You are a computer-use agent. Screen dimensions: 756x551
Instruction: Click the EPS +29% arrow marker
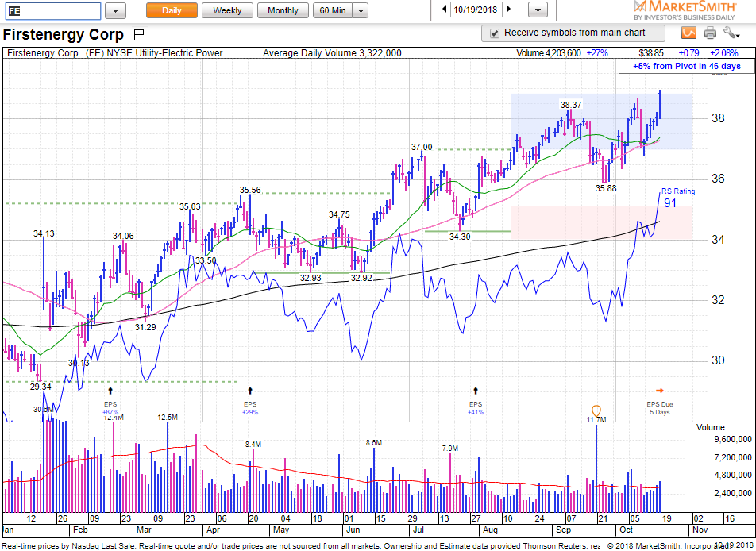click(x=249, y=391)
